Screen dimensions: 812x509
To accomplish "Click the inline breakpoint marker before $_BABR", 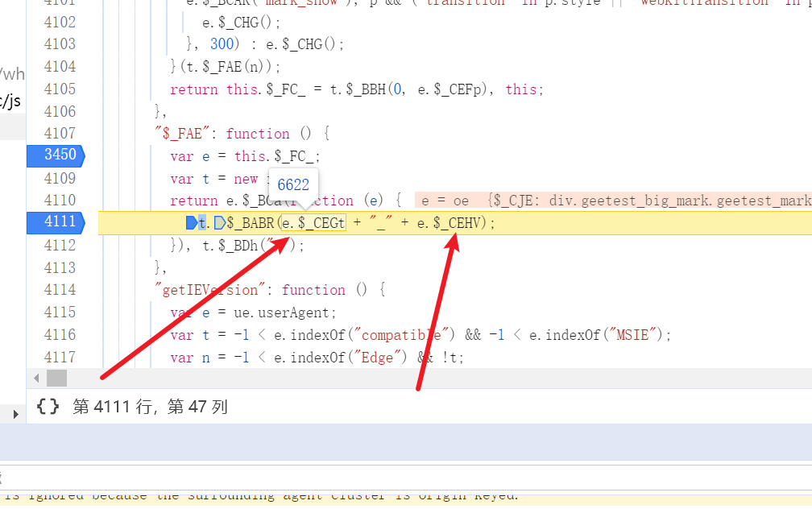I will 219,223.
